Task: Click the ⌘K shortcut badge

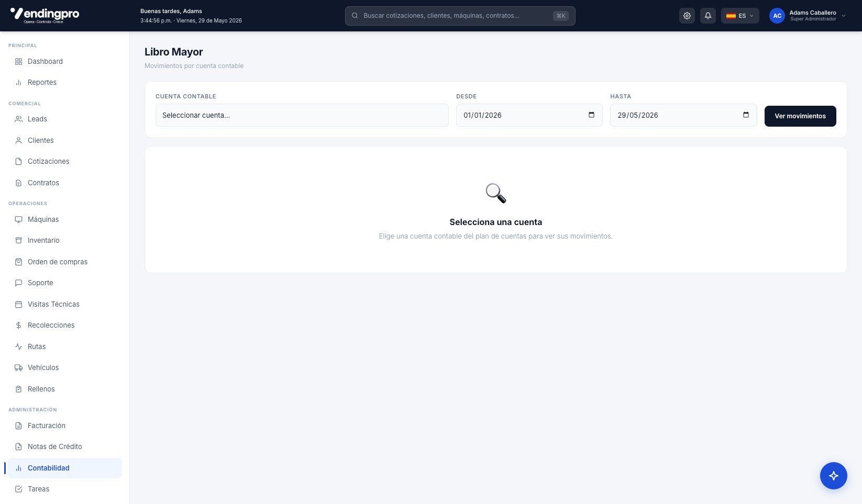Action: point(561,16)
